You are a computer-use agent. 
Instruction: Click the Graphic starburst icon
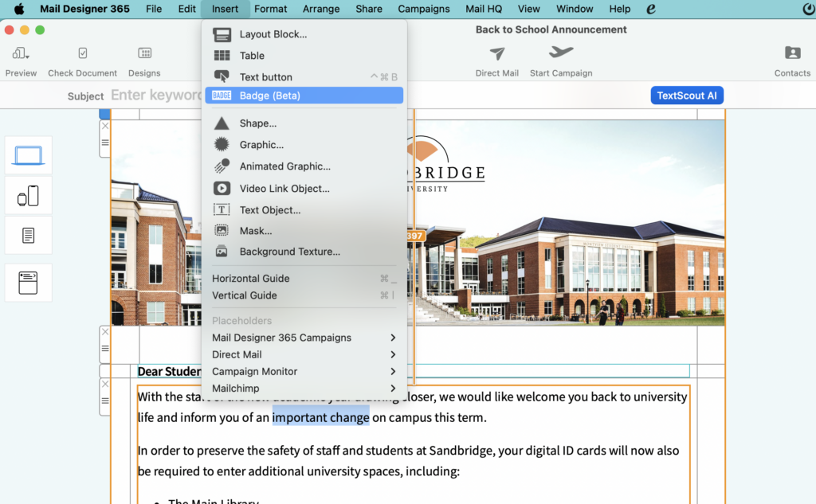tap(222, 145)
